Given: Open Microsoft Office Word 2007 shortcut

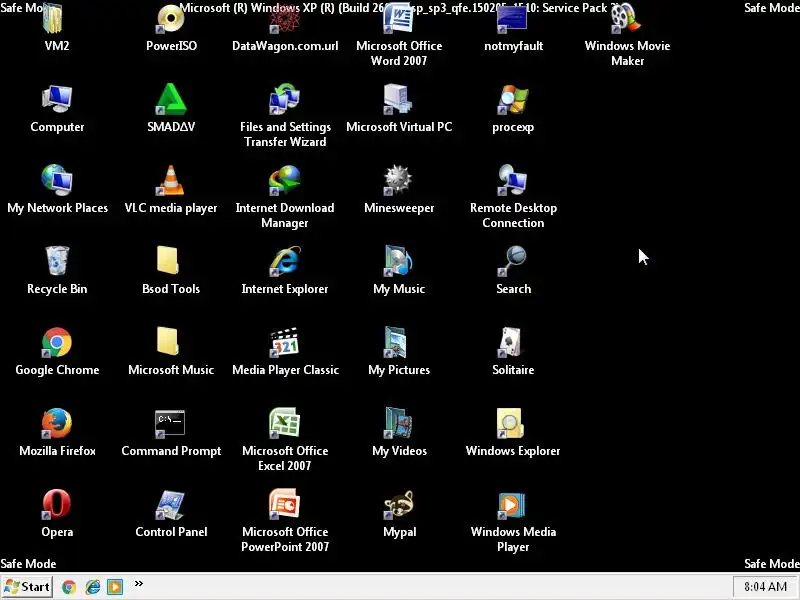Looking at the screenshot, I should click(x=399, y=18).
